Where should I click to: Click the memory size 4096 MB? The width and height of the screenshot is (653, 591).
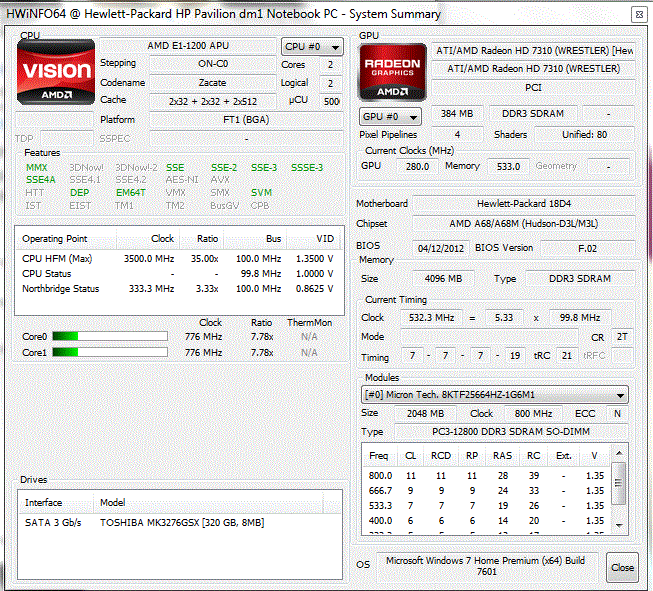(443, 279)
